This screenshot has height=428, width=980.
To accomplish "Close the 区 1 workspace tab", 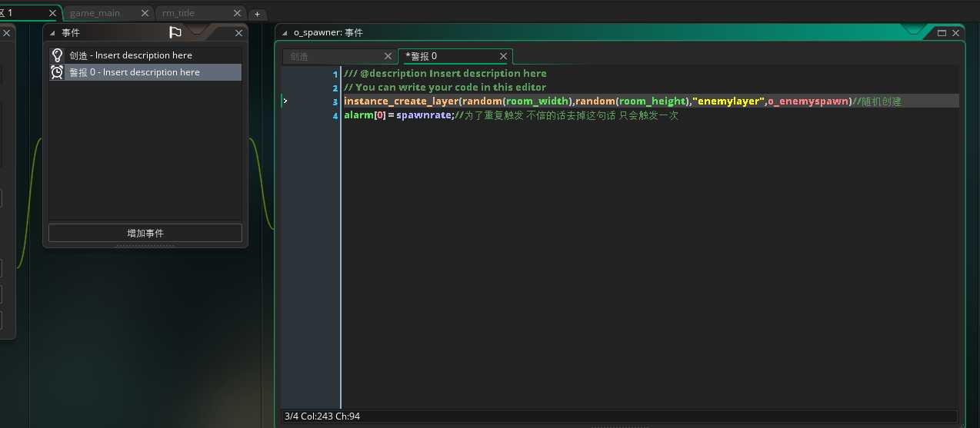I will [52, 13].
